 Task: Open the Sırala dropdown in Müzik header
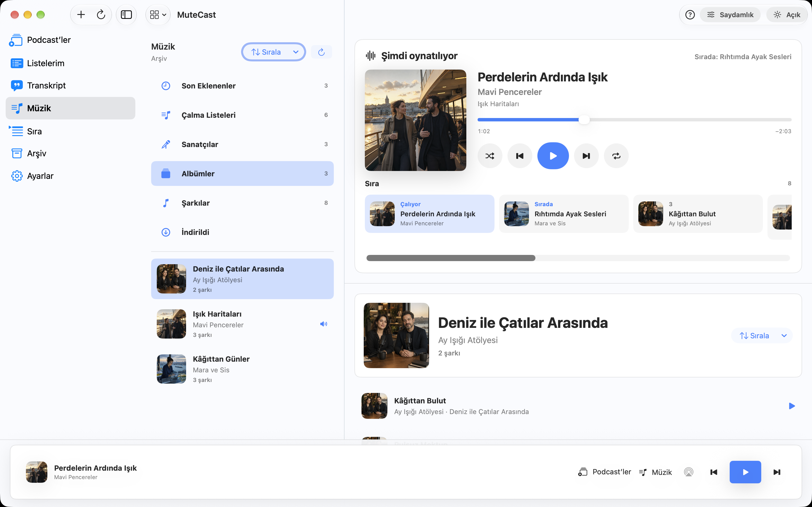coord(273,52)
